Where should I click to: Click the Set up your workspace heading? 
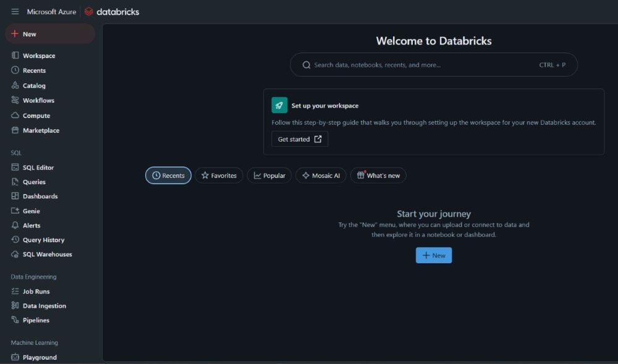click(325, 106)
